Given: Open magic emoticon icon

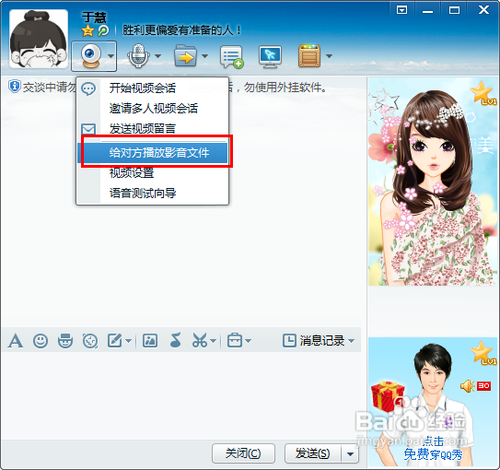Looking at the screenshot, I should (65, 341).
